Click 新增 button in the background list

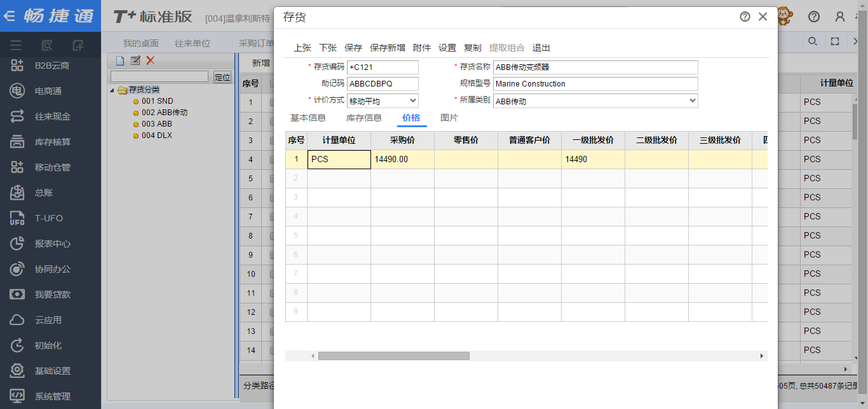coord(261,63)
